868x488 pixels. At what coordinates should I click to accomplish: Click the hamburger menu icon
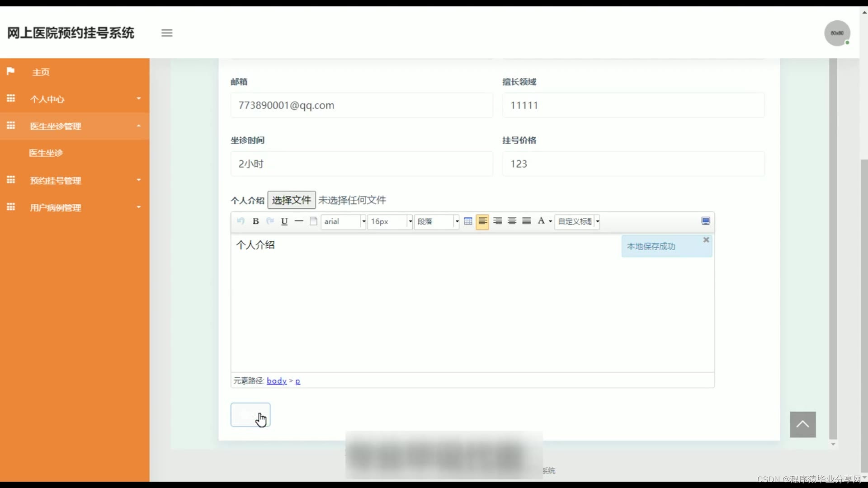[167, 33]
